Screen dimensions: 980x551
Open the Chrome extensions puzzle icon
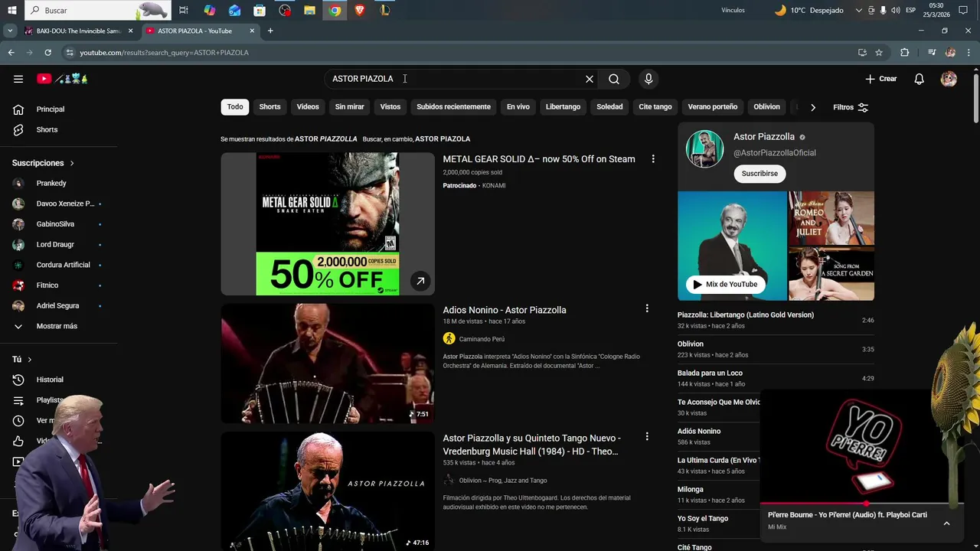(904, 53)
